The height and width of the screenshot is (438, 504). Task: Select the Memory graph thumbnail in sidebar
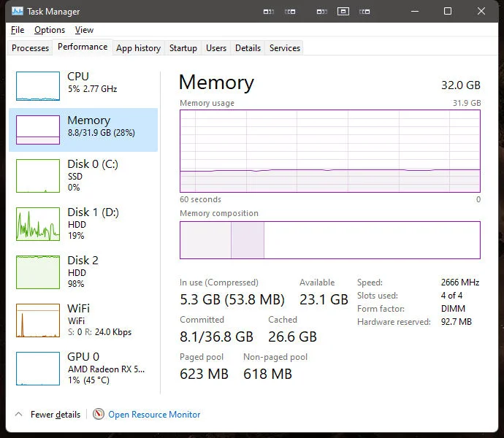(38, 130)
